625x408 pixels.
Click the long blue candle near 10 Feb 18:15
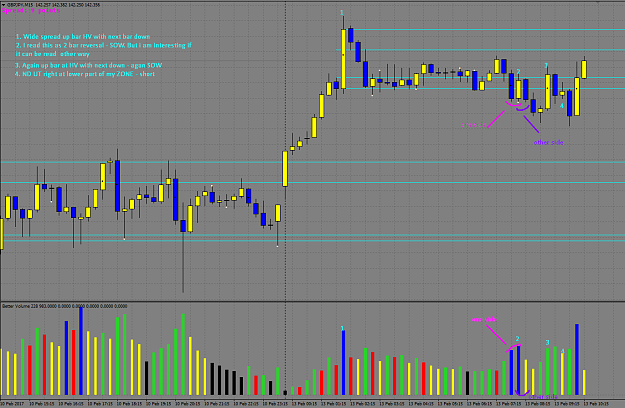117,186
